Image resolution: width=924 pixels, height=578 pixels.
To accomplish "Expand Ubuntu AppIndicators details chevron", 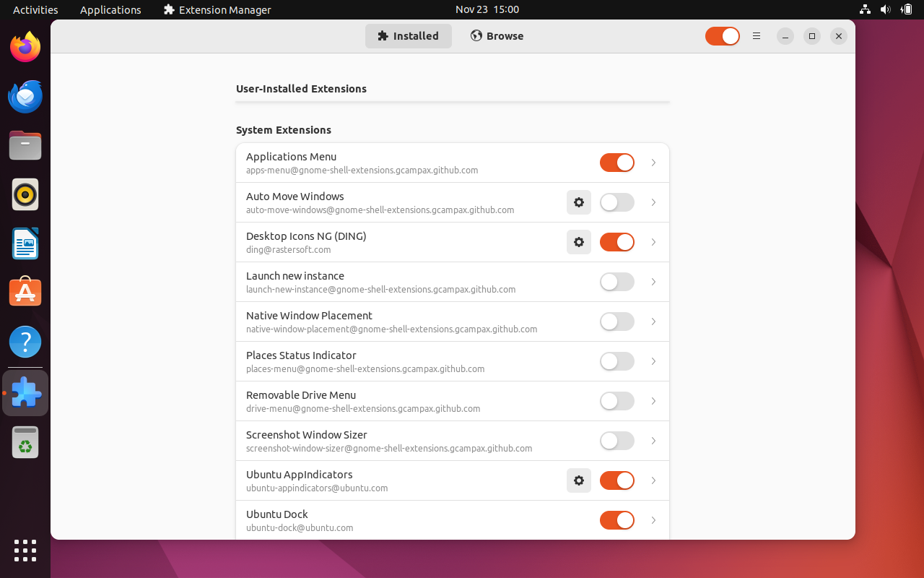I will pyautogui.click(x=653, y=480).
